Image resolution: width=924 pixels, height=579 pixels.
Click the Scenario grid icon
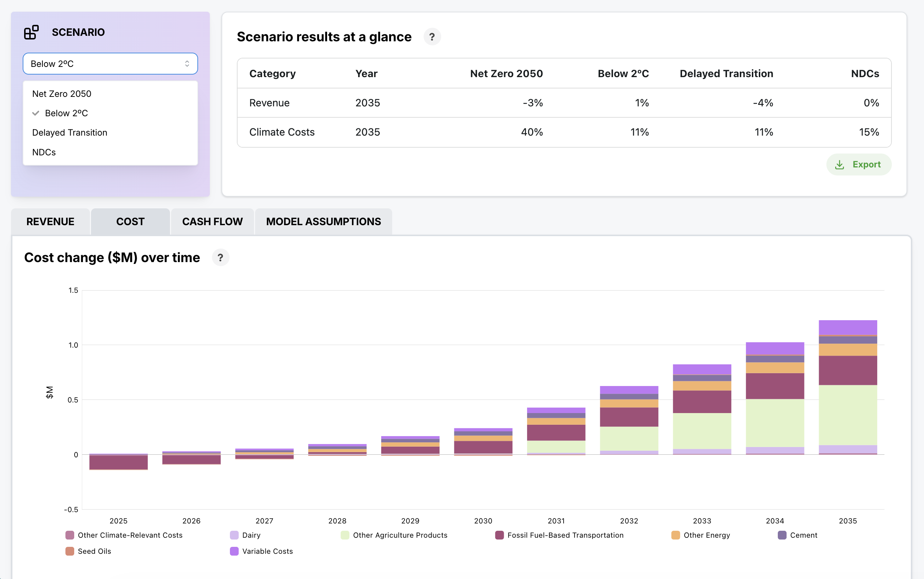(x=31, y=32)
